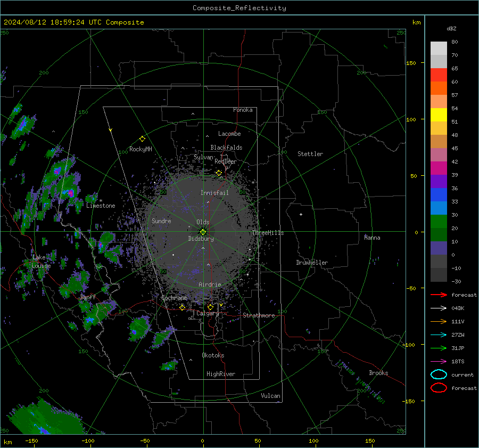
Task: Click the asterisk marker above Limestone
Action: coord(101,201)
